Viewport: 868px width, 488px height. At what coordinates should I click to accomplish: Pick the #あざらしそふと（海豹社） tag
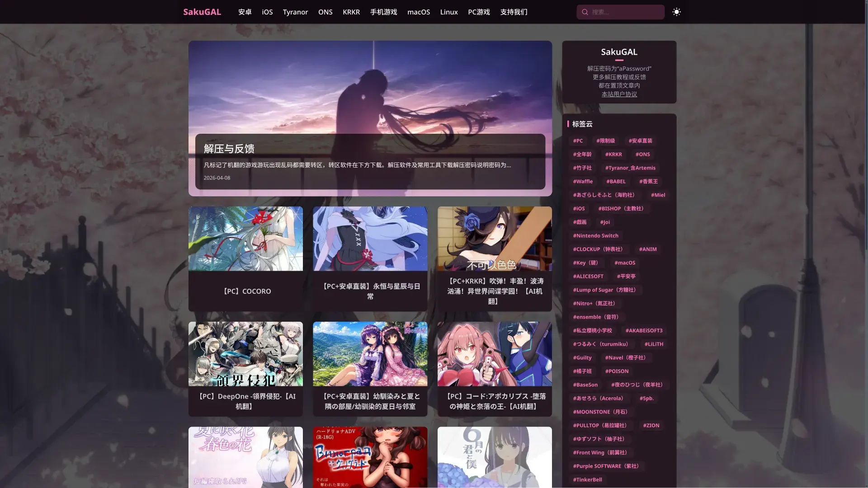point(605,195)
